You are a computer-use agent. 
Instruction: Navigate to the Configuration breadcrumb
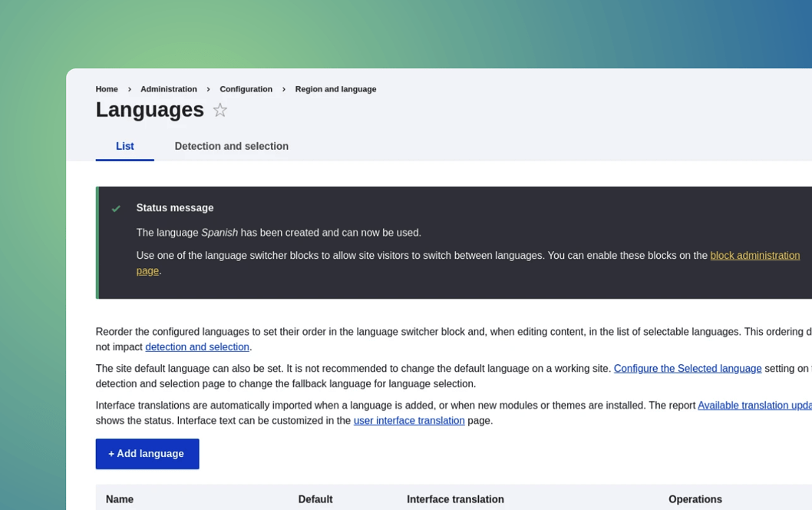[x=246, y=89]
